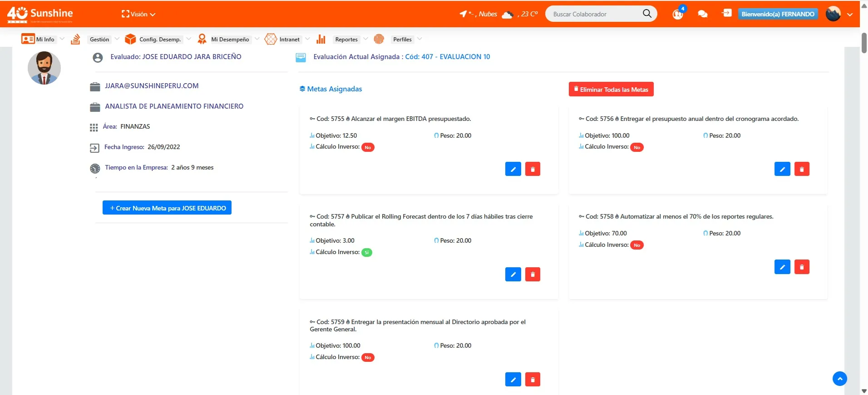868x395 pixels.
Task: Expand the Reportes chevron
Action: tap(365, 39)
